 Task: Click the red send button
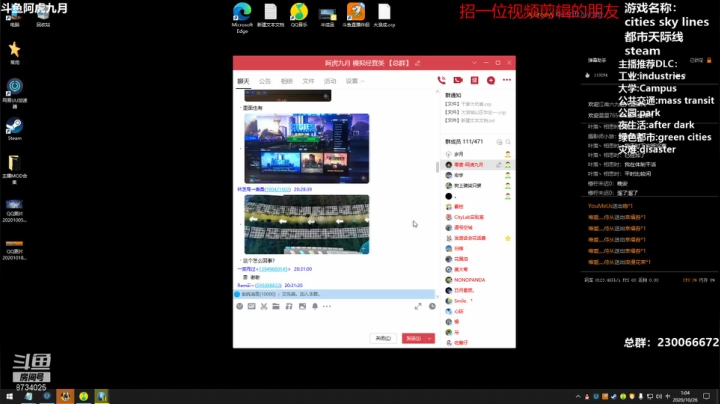[414, 338]
